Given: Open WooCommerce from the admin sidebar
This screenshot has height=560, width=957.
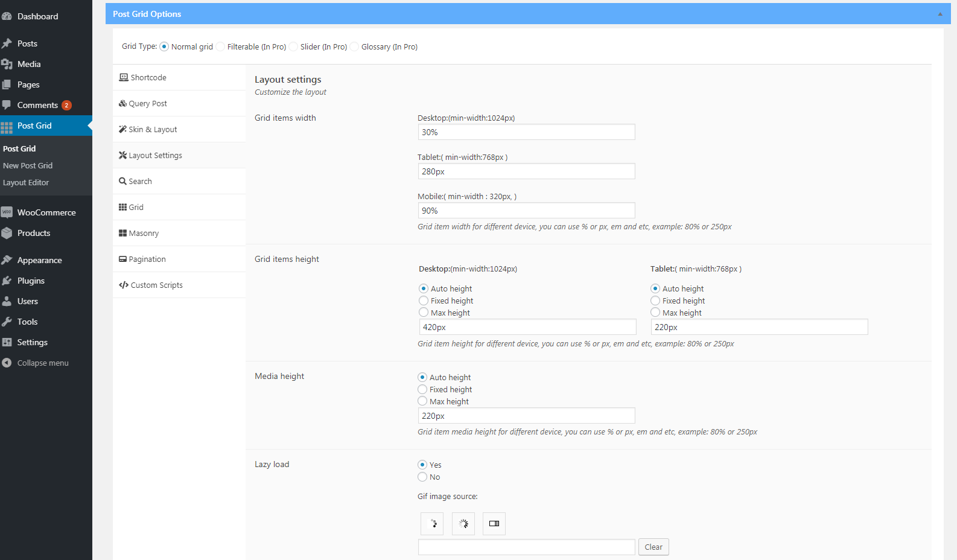Looking at the screenshot, I should pyautogui.click(x=46, y=212).
